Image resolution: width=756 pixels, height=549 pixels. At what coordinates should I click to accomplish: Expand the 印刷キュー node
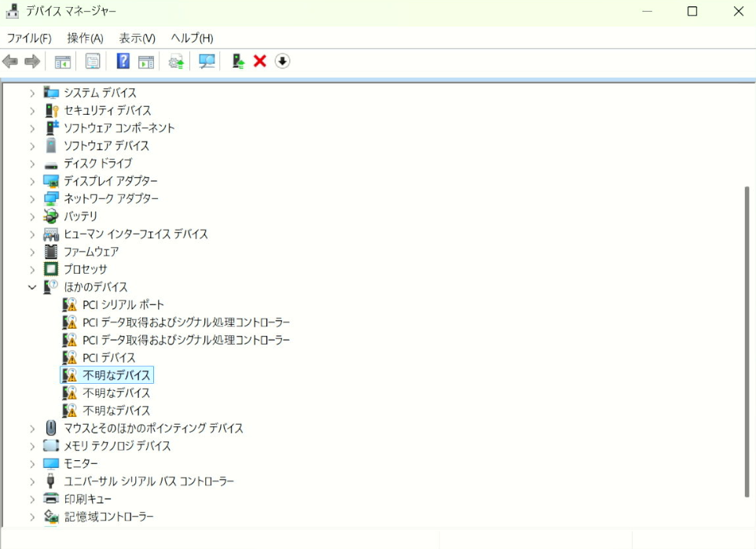tap(31, 499)
